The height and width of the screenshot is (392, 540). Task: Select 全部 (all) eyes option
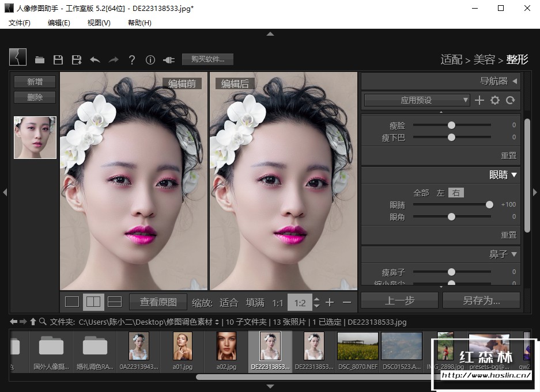(x=421, y=193)
